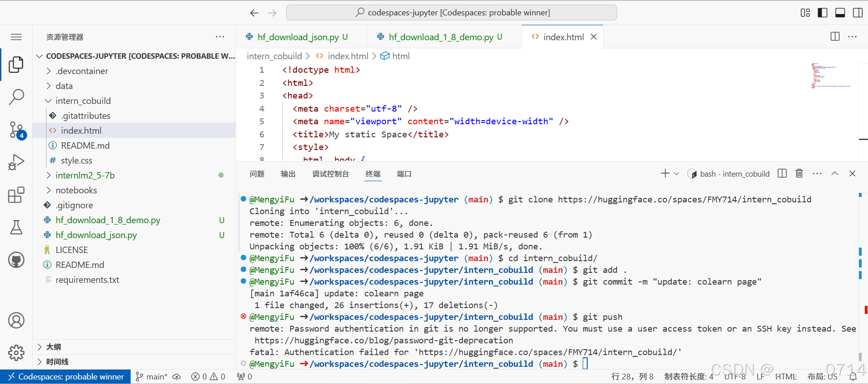
Task: Select the index.html editor tab
Action: click(563, 37)
